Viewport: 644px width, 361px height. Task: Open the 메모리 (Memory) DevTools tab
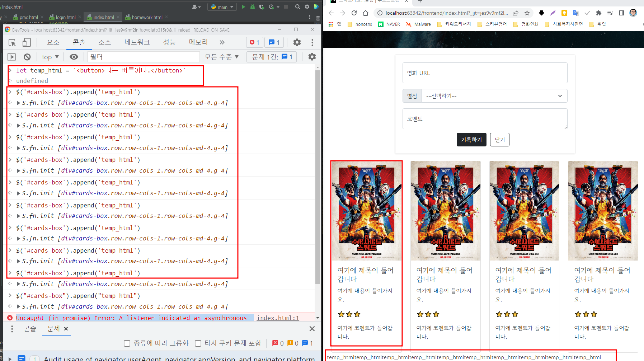(x=198, y=42)
